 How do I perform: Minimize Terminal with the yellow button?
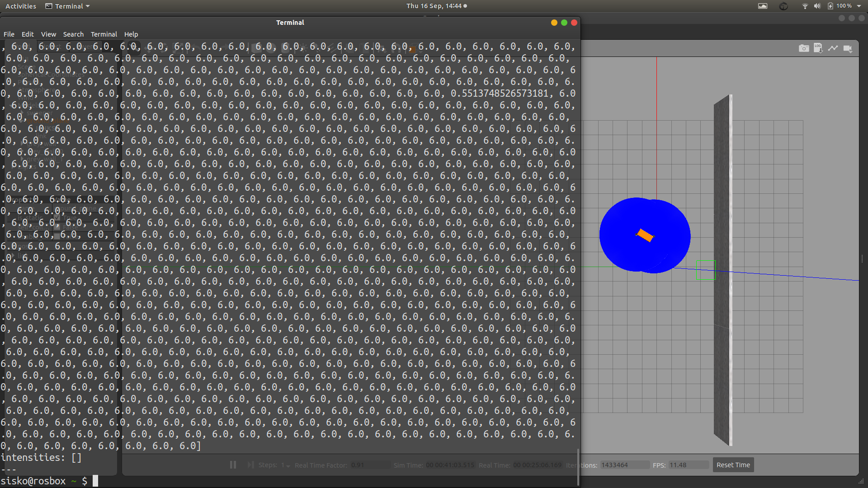pyautogui.click(x=554, y=23)
